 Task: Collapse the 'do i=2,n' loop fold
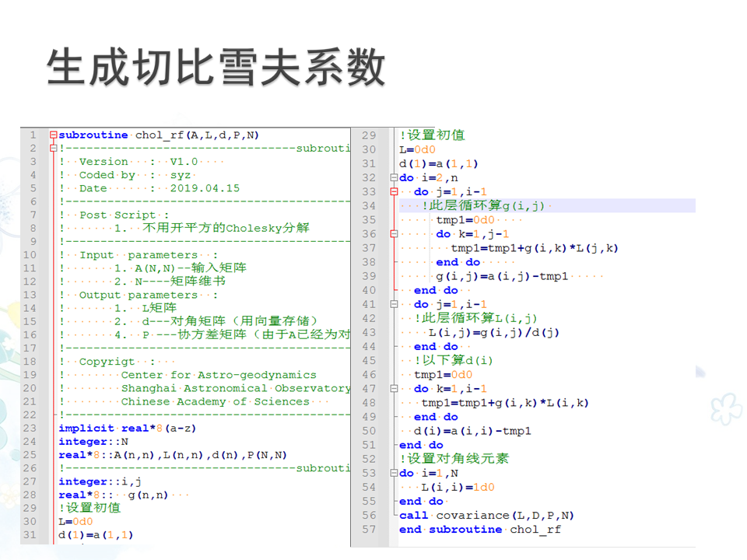[x=394, y=178]
